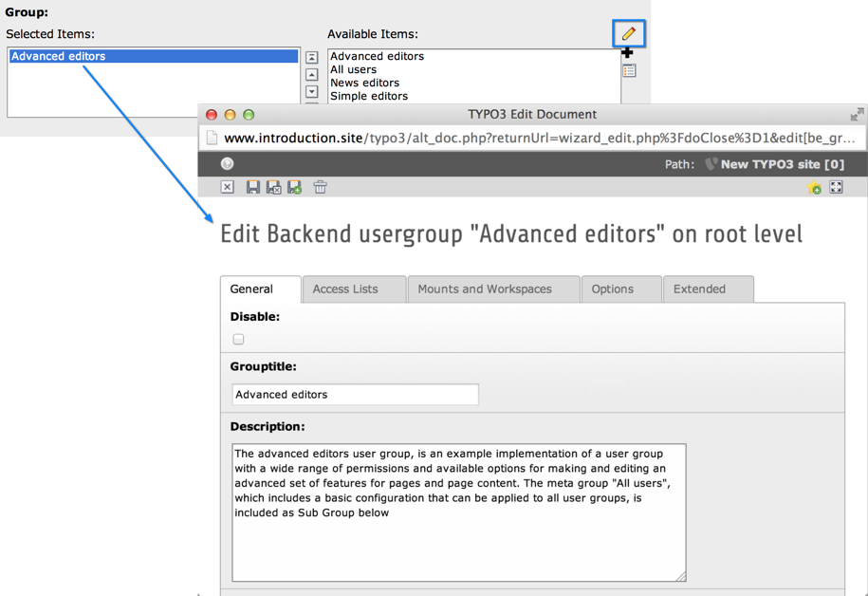Viewport: 868px width, 596px height.
Task: Click the save document floppy icon
Action: click(x=253, y=187)
